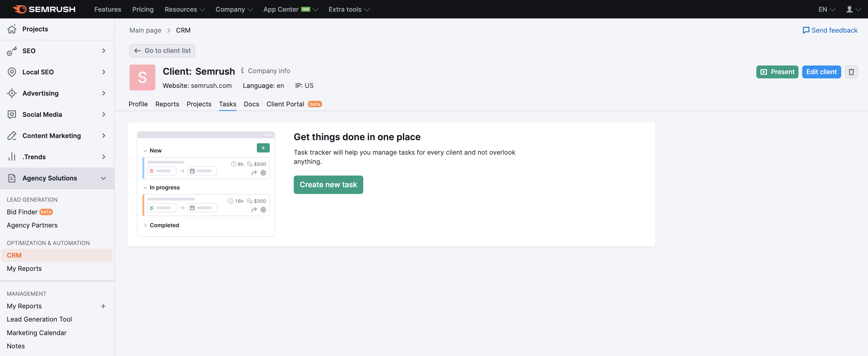Click the Send feedback speech bubble icon
The width and height of the screenshot is (868, 356).
pyautogui.click(x=806, y=30)
